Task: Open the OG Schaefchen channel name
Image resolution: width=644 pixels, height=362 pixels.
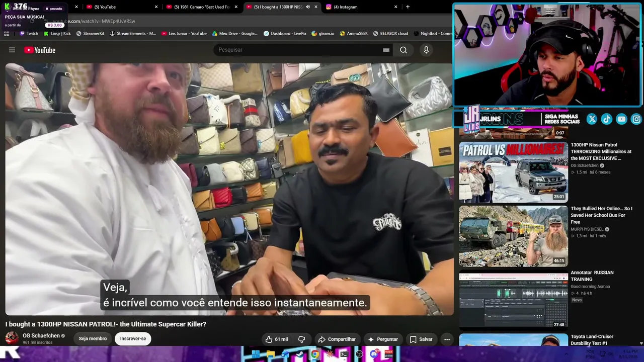Action: [x=41, y=336]
